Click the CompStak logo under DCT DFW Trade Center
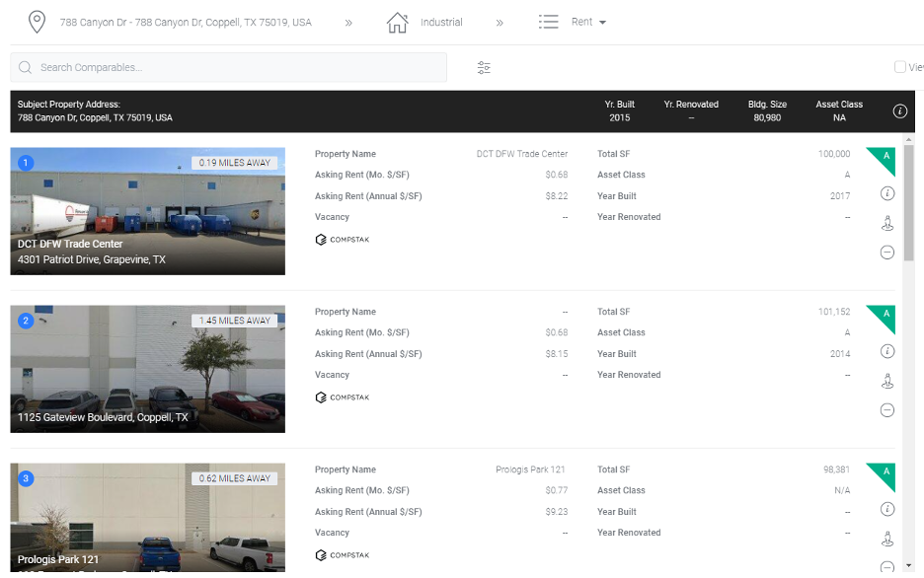 pos(343,240)
